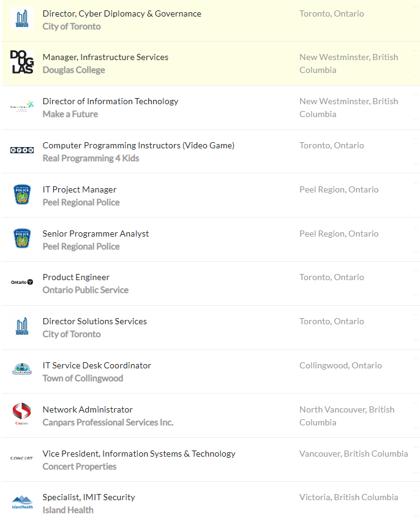Click the Town of Collingwood logo
The height and width of the screenshot is (521, 420).
(x=22, y=370)
